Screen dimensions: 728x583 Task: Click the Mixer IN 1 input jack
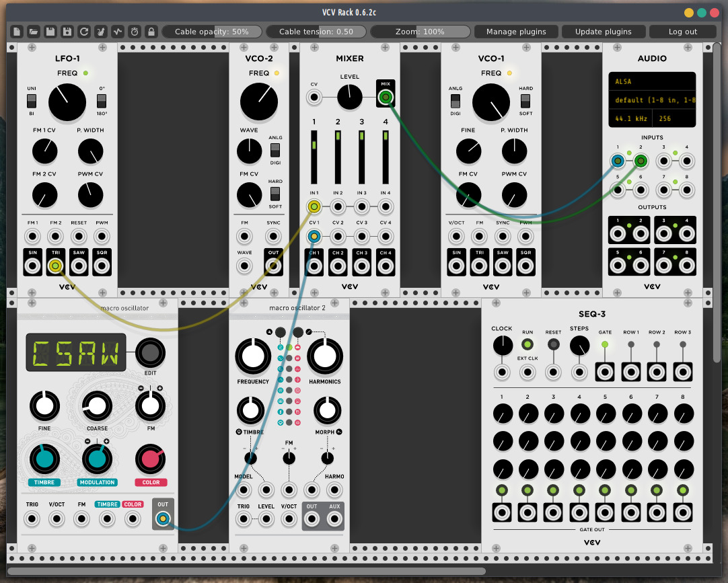coord(314,206)
